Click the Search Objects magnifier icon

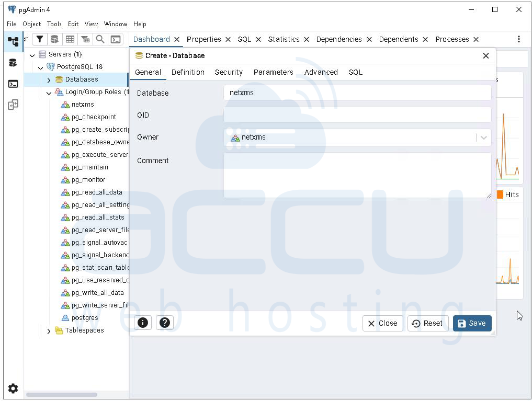tap(100, 39)
